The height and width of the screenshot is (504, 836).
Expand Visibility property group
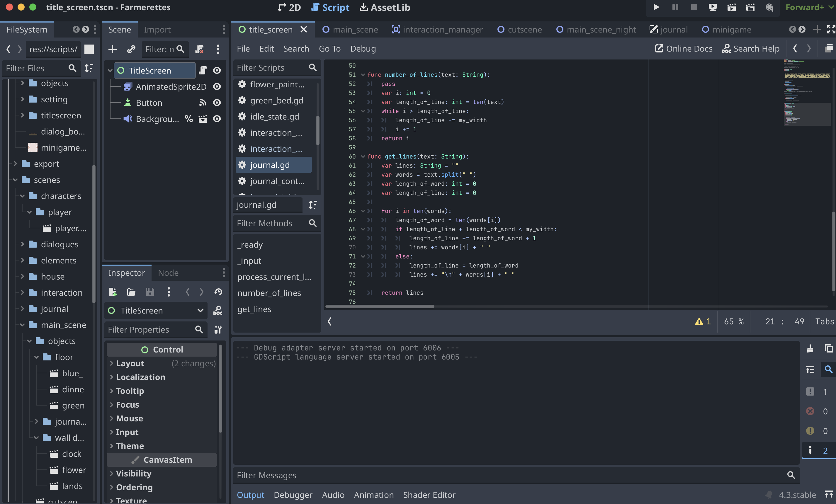[x=162, y=474]
